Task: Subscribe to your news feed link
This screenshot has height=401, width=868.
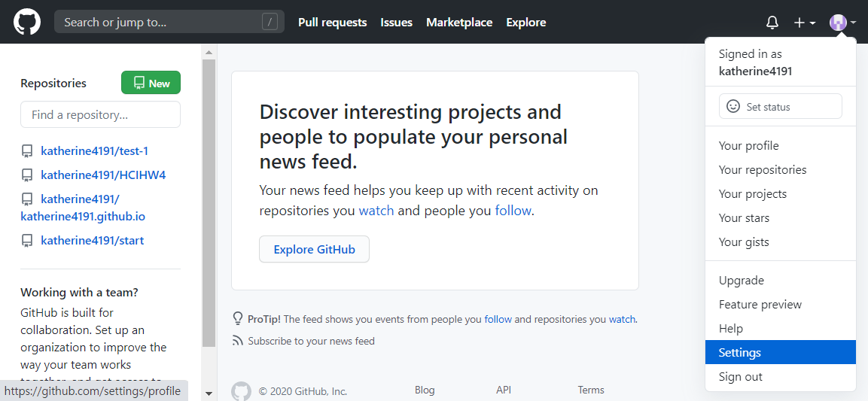Action: (x=311, y=341)
